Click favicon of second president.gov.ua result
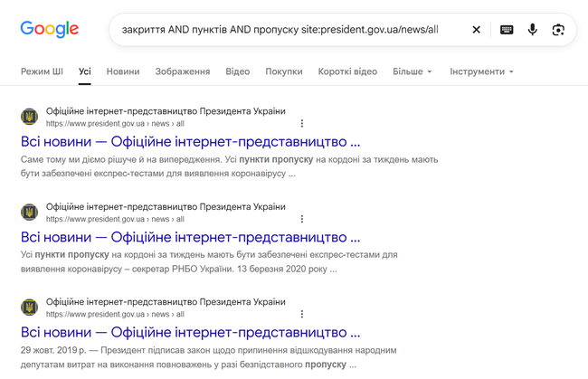This screenshot has height=379, width=588. tap(29, 213)
